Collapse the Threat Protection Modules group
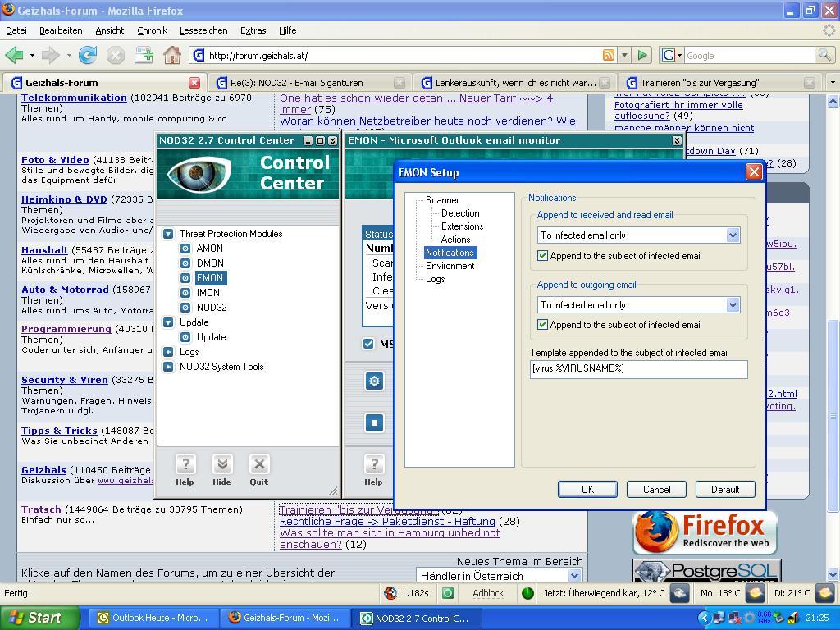Screen dimensions: 840x630 [x=168, y=234]
